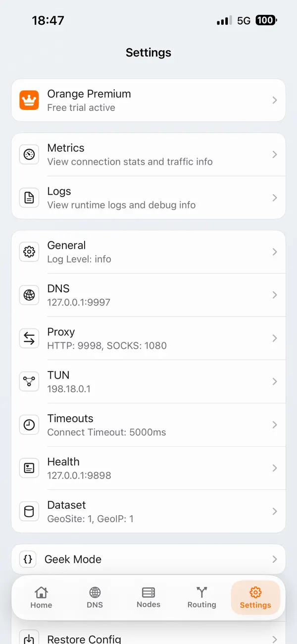The height and width of the screenshot is (644, 297).
Task: Open the Routing tab
Action: point(201,597)
